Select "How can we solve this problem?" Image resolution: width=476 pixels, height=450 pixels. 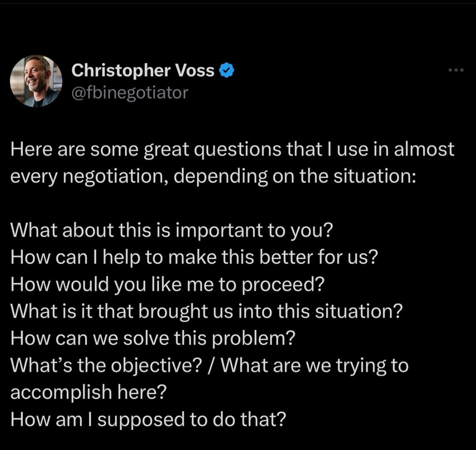(x=153, y=338)
